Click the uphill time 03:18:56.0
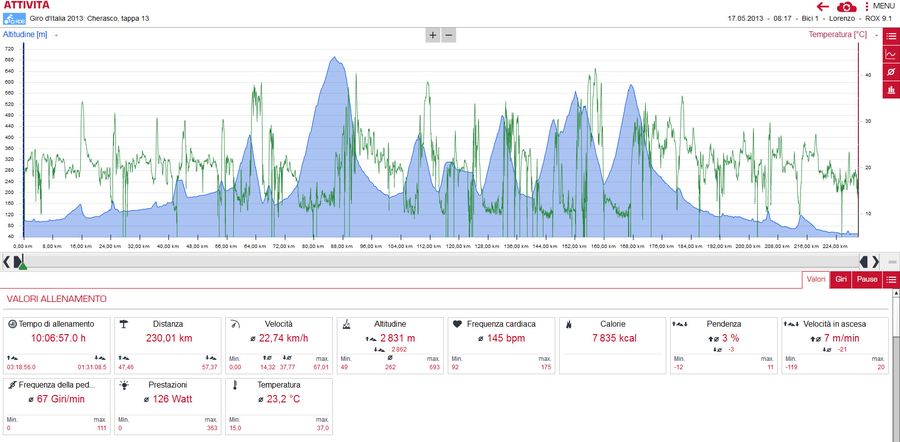 click(21, 367)
